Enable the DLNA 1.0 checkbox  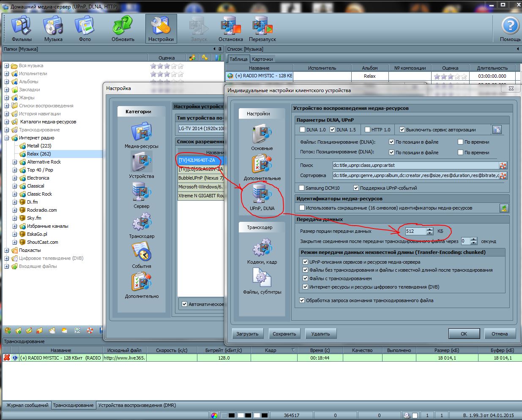tap(302, 130)
